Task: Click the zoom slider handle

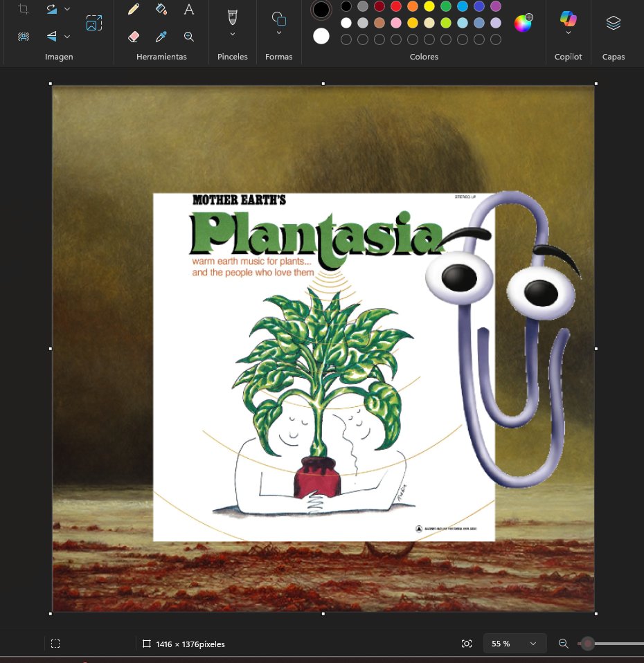Action: 587,644
